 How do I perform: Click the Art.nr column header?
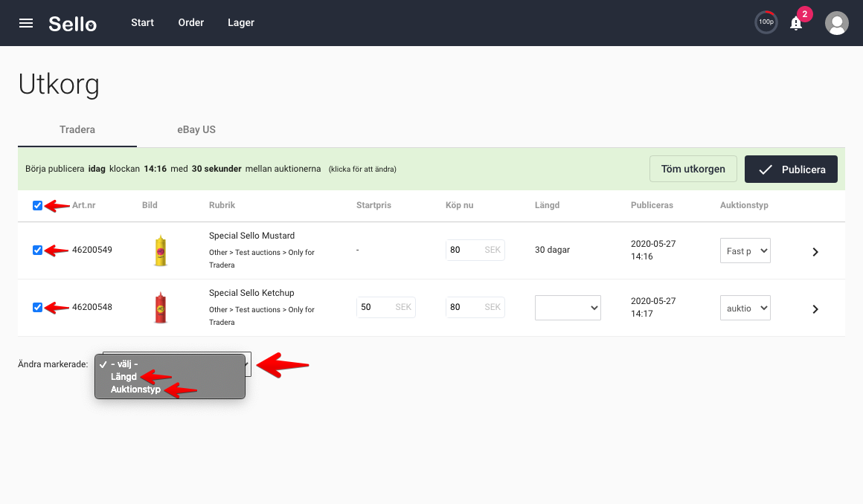click(83, 205)
